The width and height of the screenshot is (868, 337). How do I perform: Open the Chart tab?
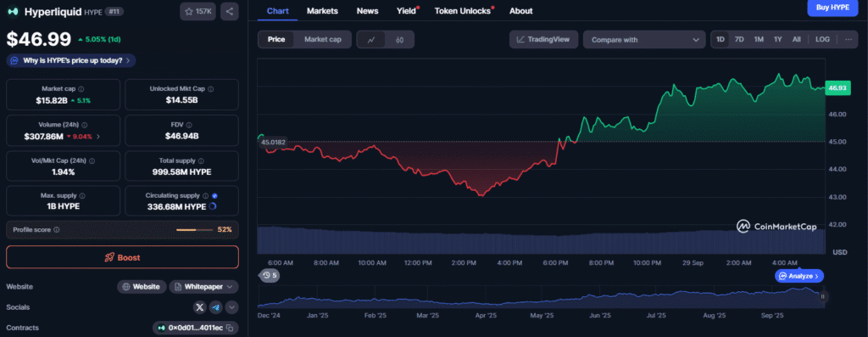pos(277,10)
